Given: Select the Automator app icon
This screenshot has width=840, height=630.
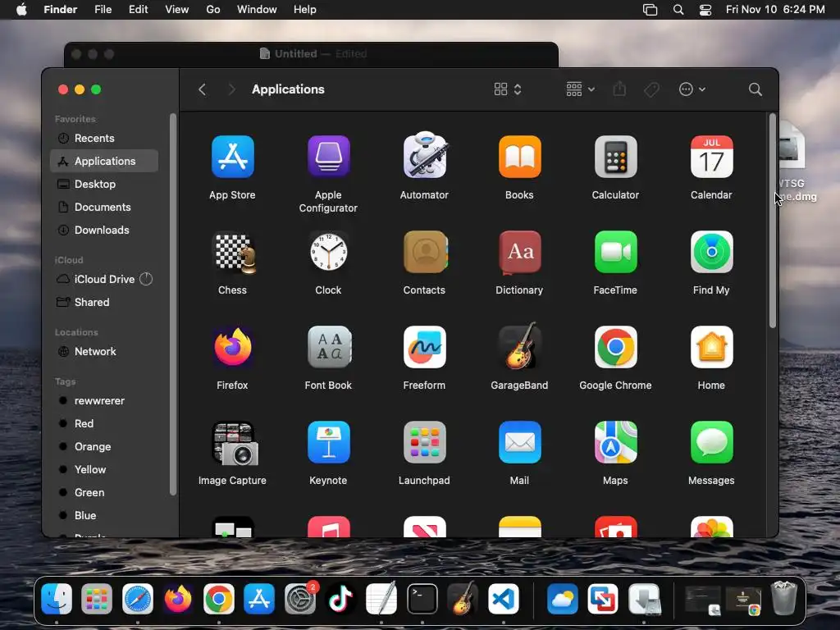Looking at the screenshot, I should coord(424,155).
